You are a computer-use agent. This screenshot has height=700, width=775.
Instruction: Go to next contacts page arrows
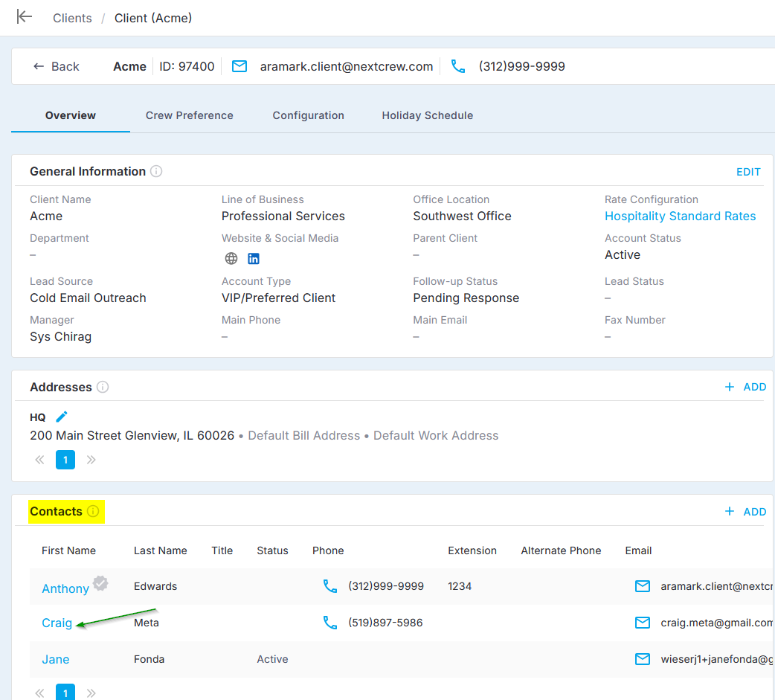point(91,693)
